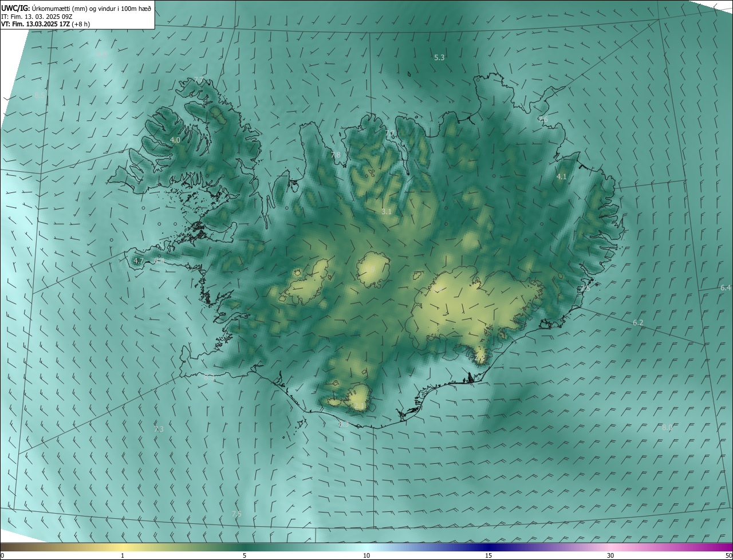Image resolution: width=733 pixels, height=560 pixels.
Task: Select the 10 tick label on the colour scale
Action: click(366, 555)
